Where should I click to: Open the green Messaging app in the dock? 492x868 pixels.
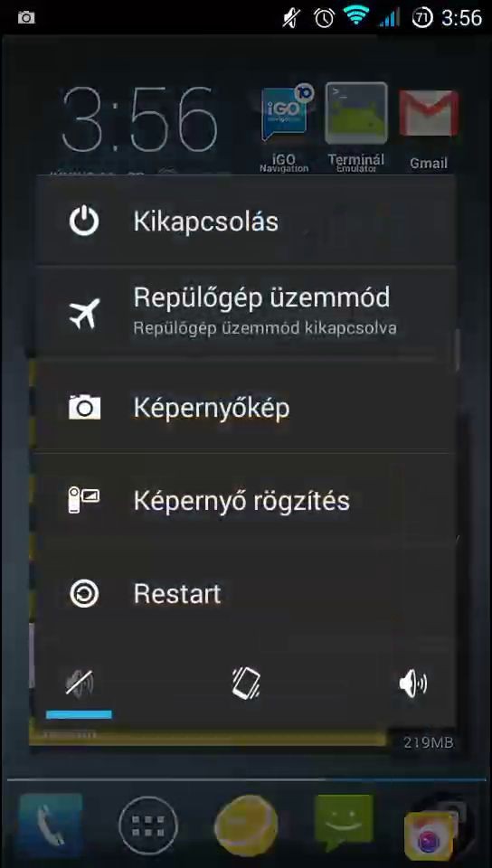click(x=343, y=822)
